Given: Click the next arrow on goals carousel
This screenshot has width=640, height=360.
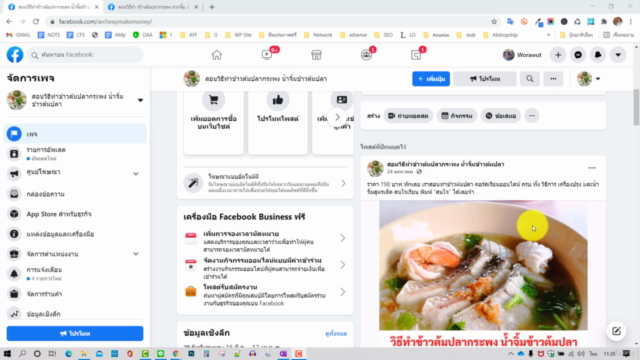Looking at the screenshot, I should tap(337, 118).
